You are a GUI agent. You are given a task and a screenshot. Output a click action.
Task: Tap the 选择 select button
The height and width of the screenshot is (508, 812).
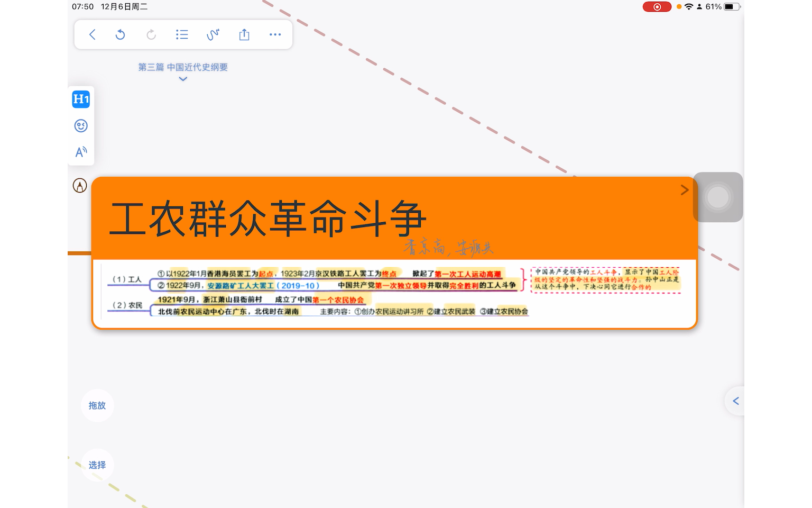click(97, 465)
